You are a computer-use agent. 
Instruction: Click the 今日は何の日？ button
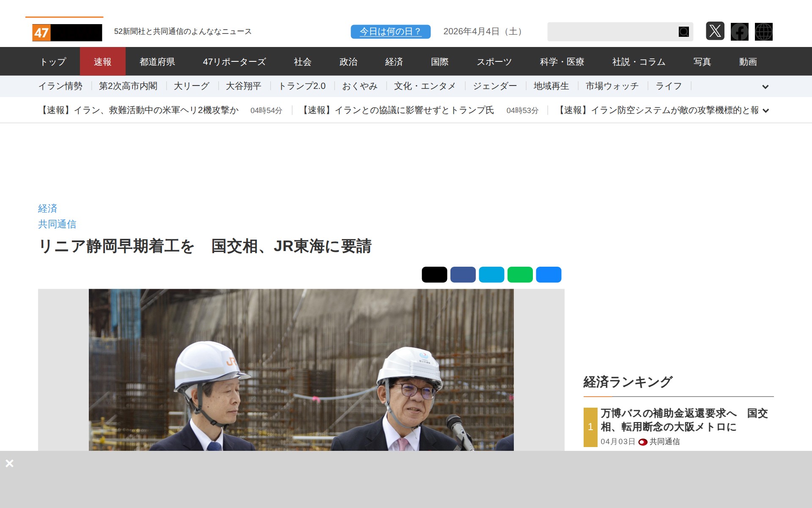tap(390, 32)
